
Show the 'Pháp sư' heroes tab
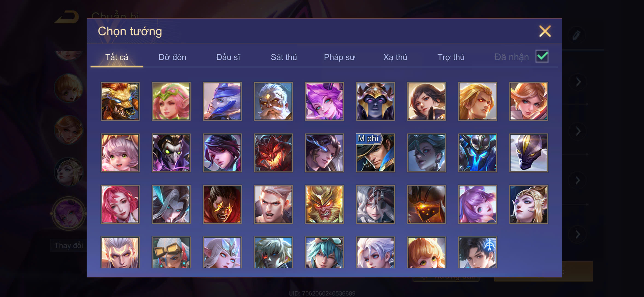point(339,57)
